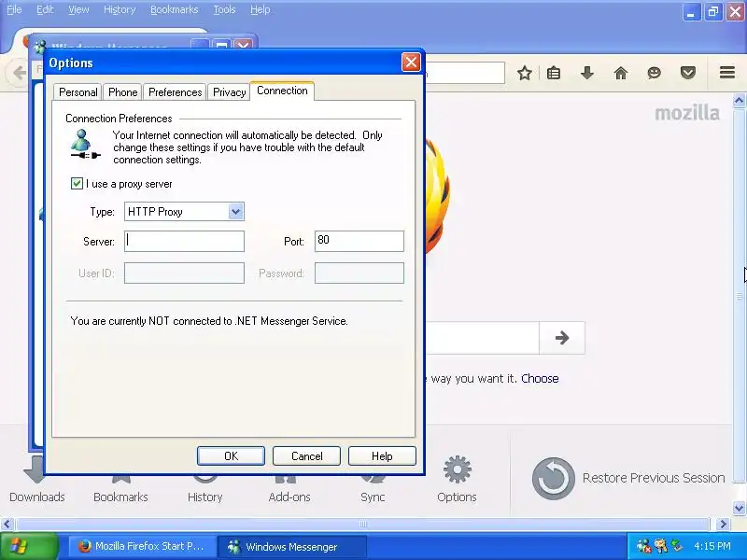
Task: Click Add-ons label on Firefox start page
Action: point(289,497)
